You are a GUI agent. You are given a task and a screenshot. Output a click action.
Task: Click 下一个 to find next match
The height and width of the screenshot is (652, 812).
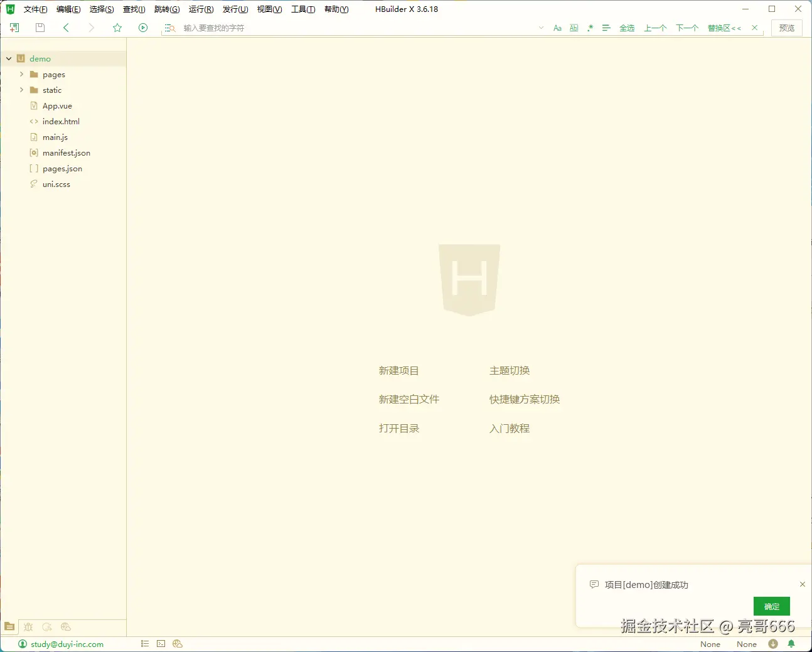pyautogui.click(x=687, y=28)
